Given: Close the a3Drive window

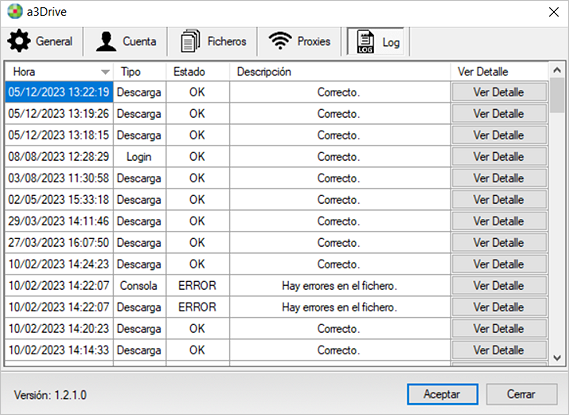Looking at the screenshot, I should [554, 12].
